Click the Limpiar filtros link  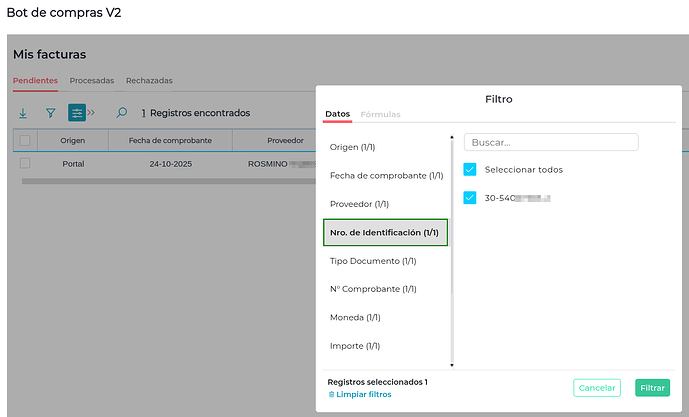pos(364,395)
